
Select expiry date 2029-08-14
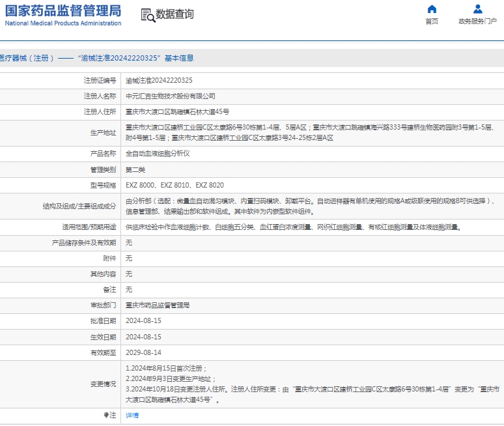click(143, 352)
